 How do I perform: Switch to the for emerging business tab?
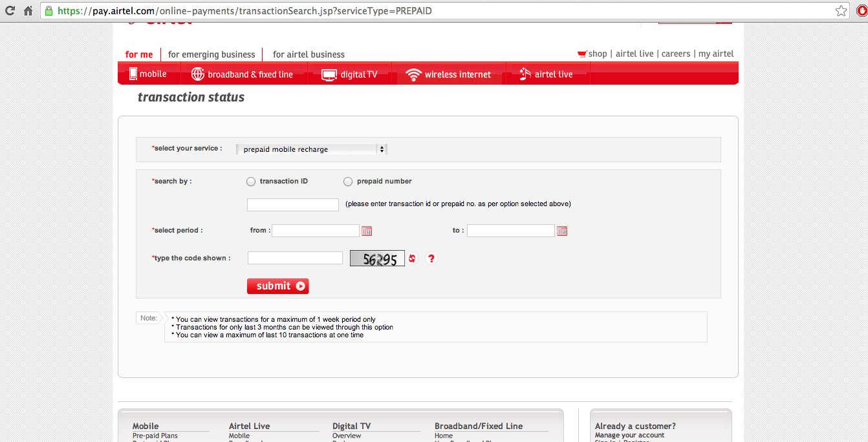click(212, 54)
